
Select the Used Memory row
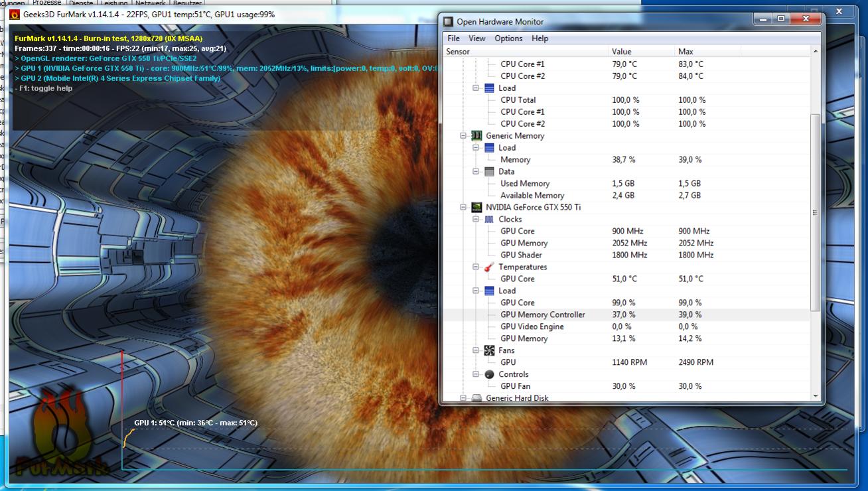coord(626,183)
